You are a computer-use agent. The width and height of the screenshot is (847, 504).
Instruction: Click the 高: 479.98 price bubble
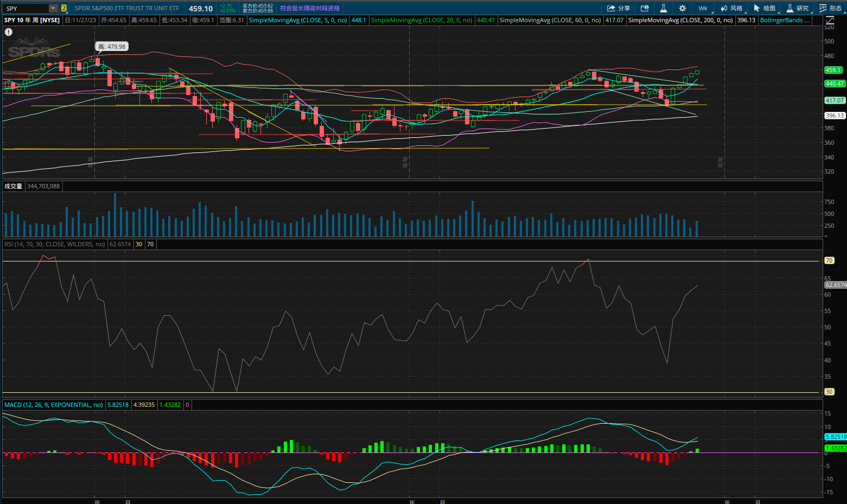click(112, 47)
